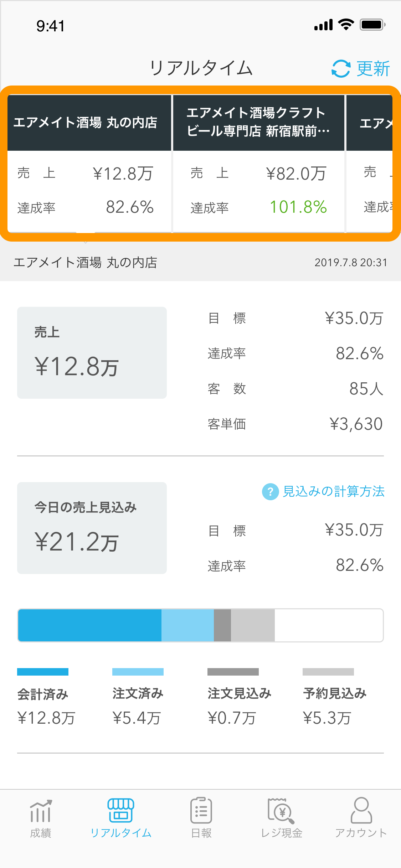
Task: Tap the blue question mark help icon
Action: pyautogui.click(x=271, y=492)
